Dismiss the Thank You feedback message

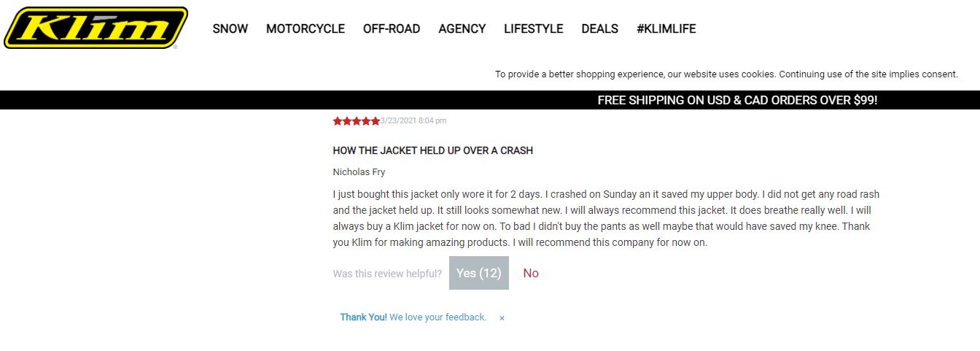(502, 318)
